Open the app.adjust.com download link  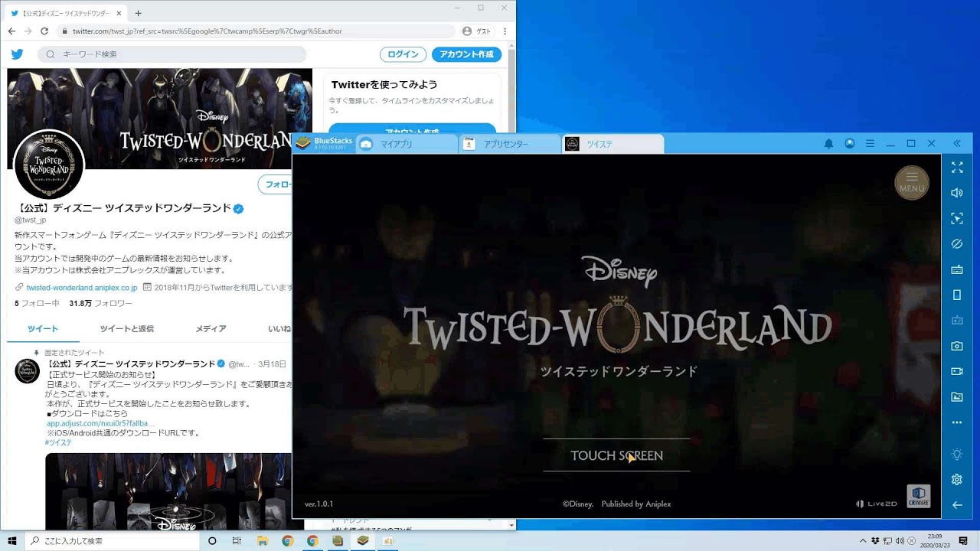[100, 423]
